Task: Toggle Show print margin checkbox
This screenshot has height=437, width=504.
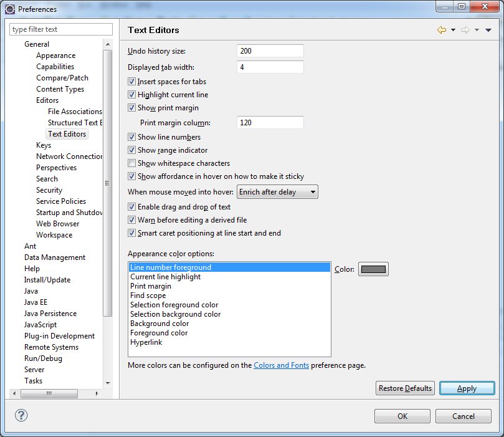Action: tap(131, 107)
